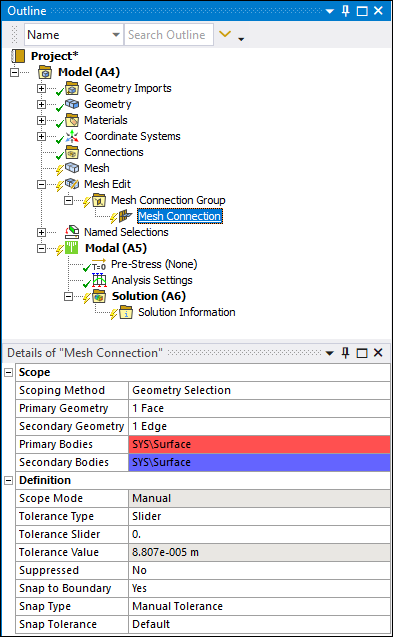This screenshot has height=637, width=393.
Task: Click the Named Selections icon
Action: pyautogui.click(x=72, y=232)
